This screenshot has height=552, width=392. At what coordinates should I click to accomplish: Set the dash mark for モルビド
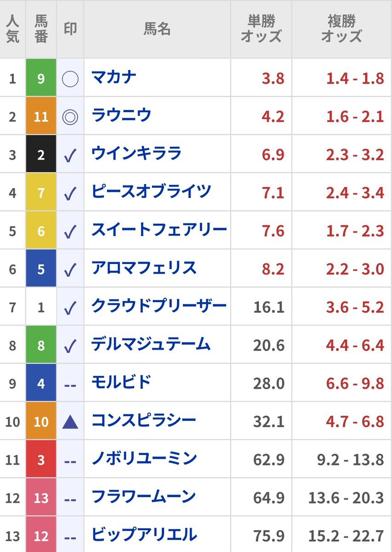point(70,385)
